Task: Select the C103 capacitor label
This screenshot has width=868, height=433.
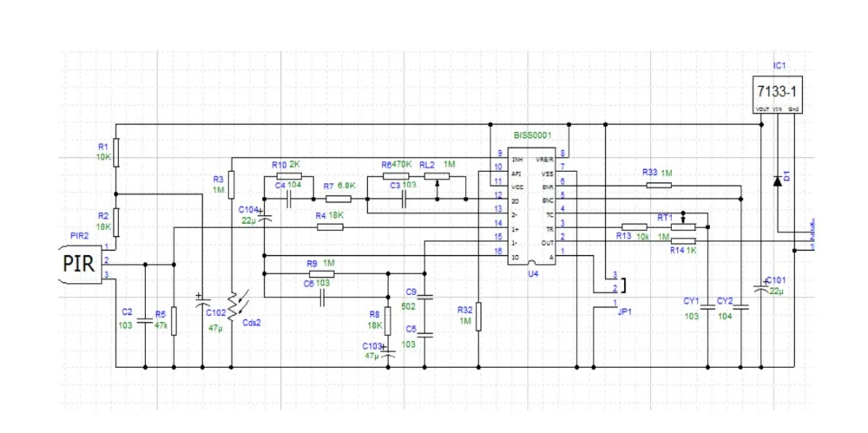Action: 372,345
